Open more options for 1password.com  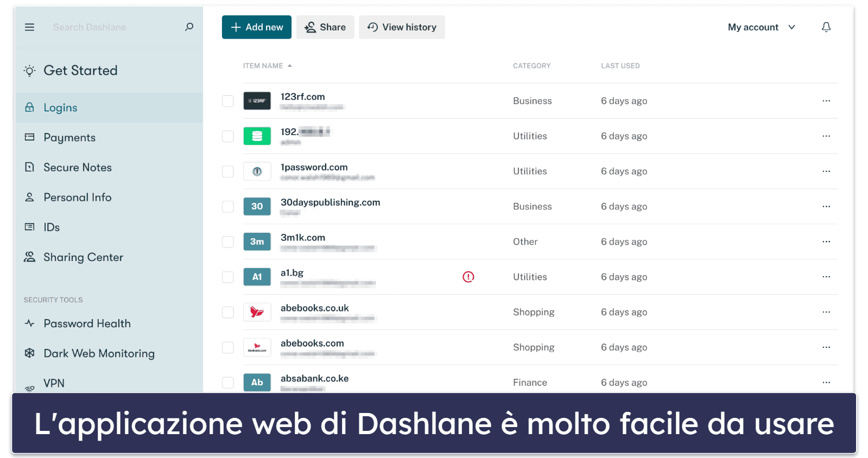826,171
